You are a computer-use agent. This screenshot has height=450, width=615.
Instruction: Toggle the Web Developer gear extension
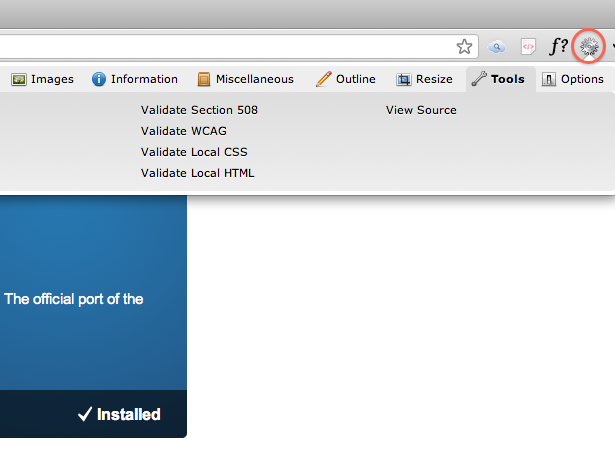point(589,46)
